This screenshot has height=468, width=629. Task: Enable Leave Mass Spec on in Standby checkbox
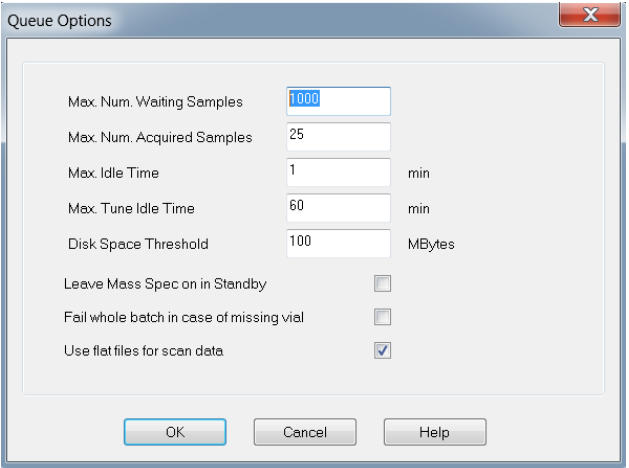click(x=382, y=284)
